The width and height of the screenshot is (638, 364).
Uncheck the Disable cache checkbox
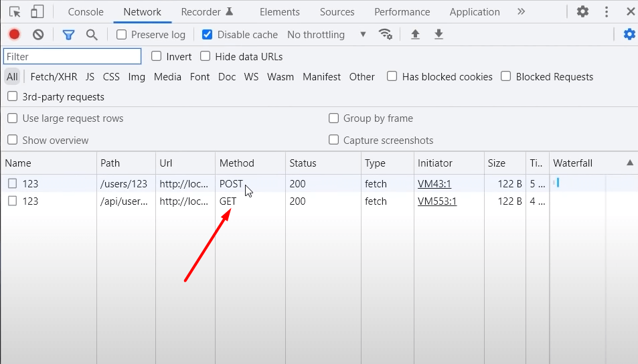pyautogui.click(x=208, y=35)
